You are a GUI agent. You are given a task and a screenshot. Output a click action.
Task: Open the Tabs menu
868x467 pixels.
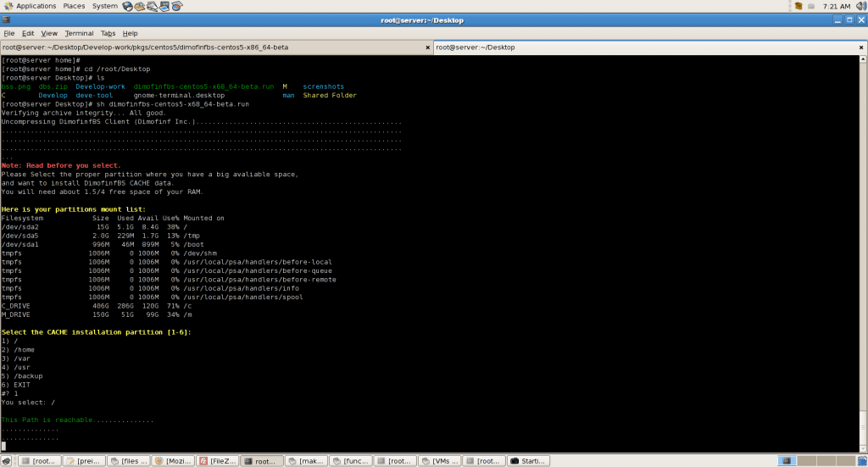[108, 33]
